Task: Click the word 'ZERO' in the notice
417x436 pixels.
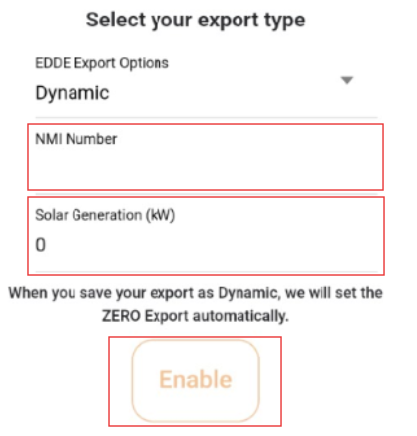Action: coord(121,316)
